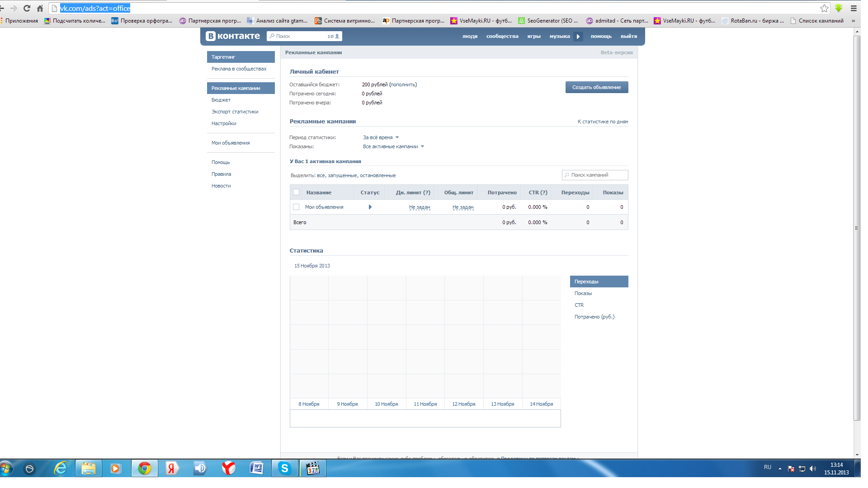
Task: Click the campaign status play icon
Action: (x=370, y=207)
